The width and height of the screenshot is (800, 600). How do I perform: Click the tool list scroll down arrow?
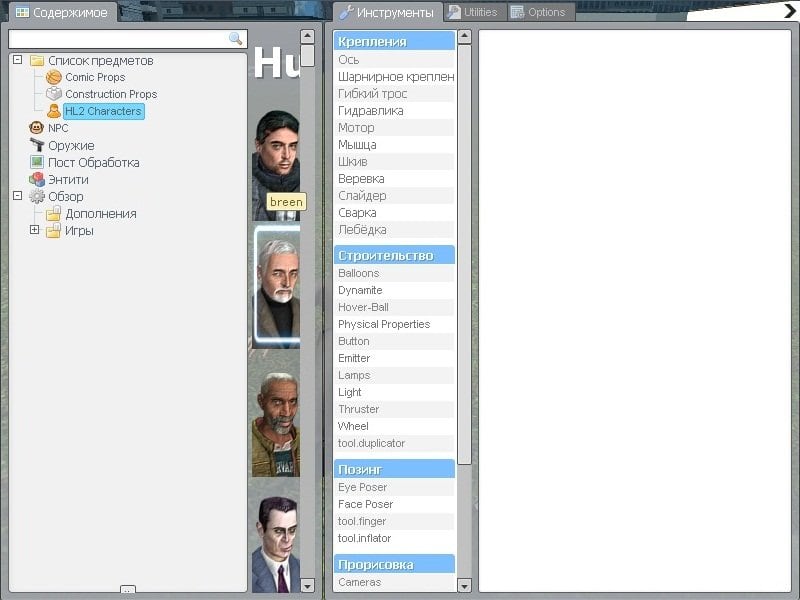pyautogui.click(x=464, y=585)
